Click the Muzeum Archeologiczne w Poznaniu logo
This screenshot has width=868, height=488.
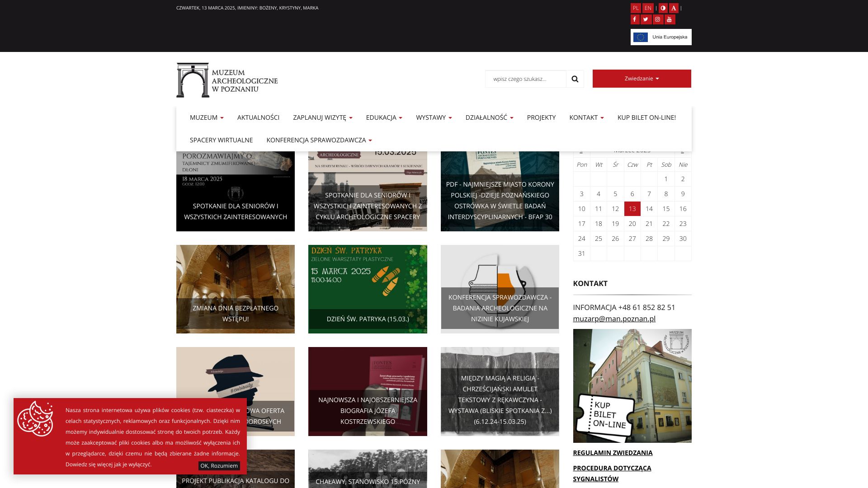(x=227, y=80)
